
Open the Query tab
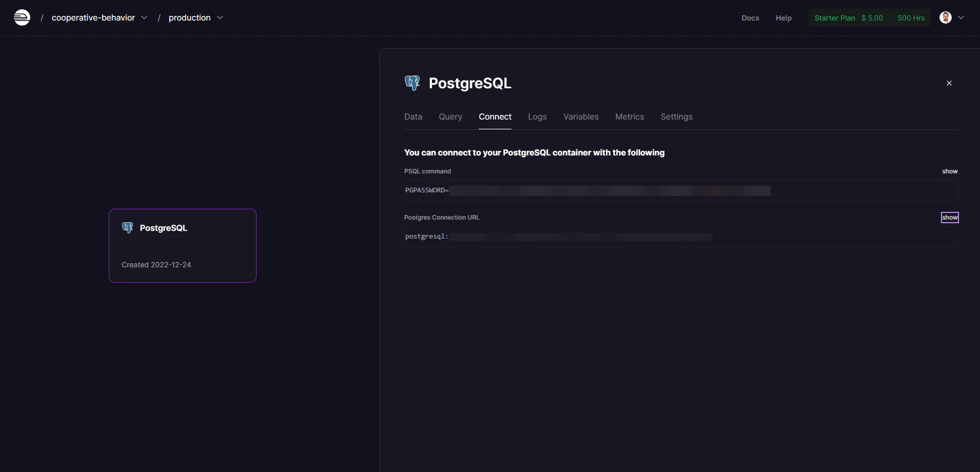click(450, 116)
